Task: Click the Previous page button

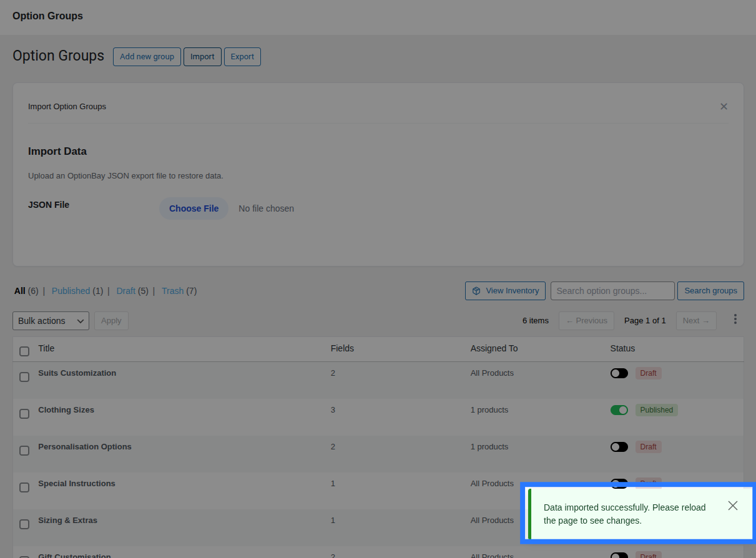Action: 586,321
